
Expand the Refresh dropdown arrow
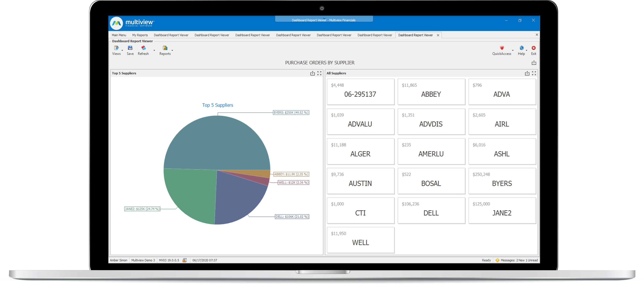(x=154, y=50)
